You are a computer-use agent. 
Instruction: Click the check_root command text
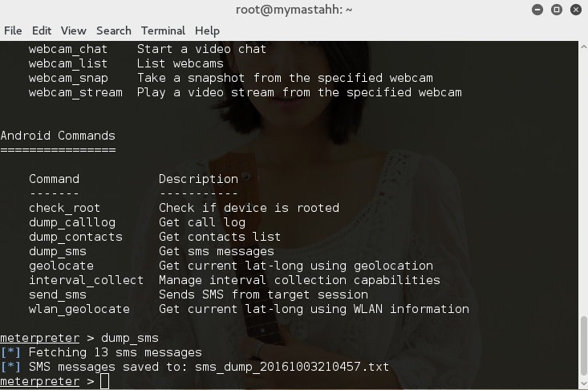[x=65, y=208]
